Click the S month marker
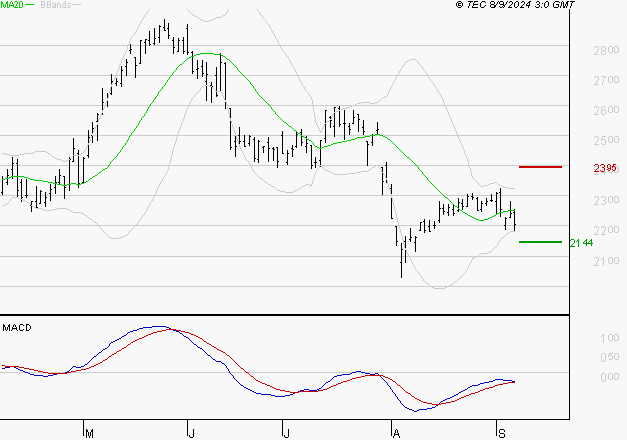Viewport: 627px width, 440px height. 502,434
